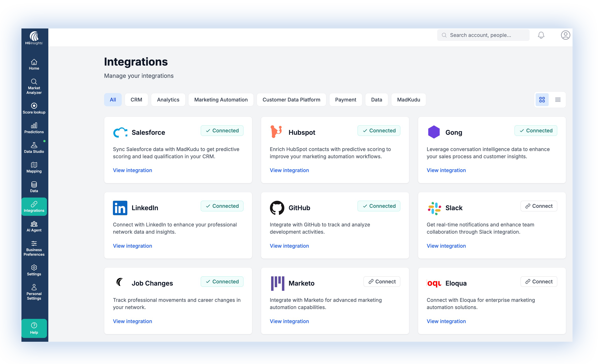
Task: Open the user profile avatar icon
Action: [565, 35]
